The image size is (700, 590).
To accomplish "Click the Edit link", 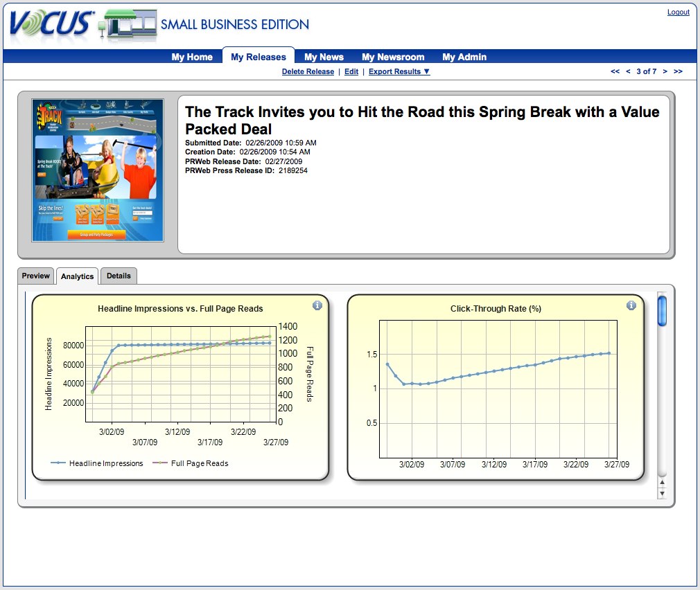I will click(x=351, y=71).
